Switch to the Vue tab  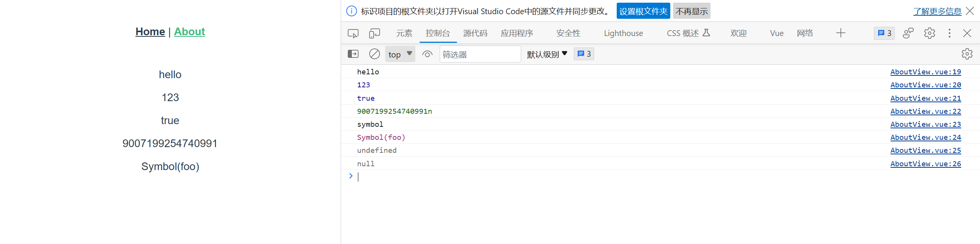777,33
